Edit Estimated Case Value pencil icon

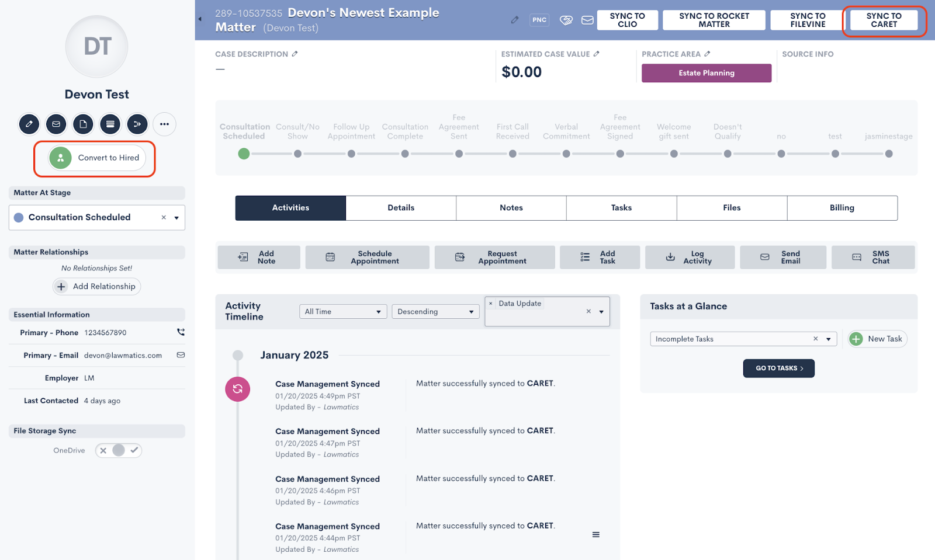pyautogui.click(x=596, y=54)
